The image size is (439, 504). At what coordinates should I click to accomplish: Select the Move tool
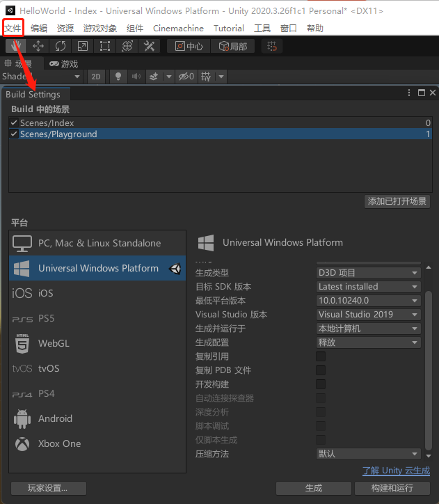38,46
